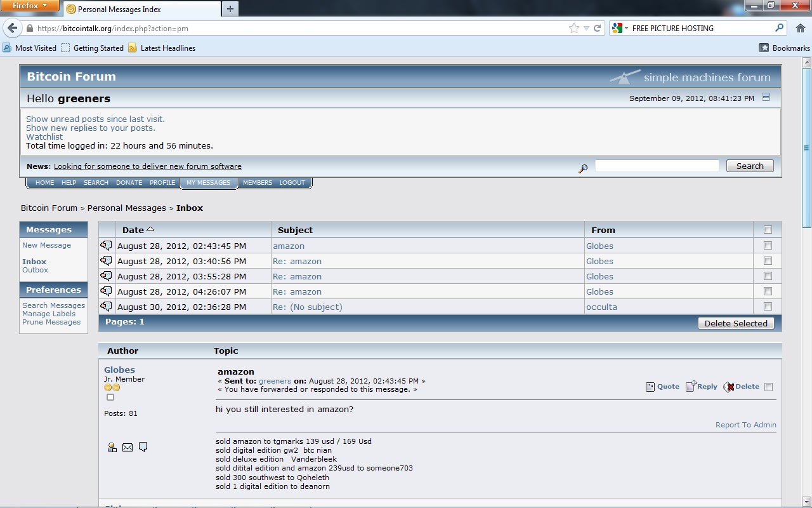This screenshot has width=812, height=508.
Task: Check the box for the 04:26:07 PM message
Action: [x=768, y=291]
